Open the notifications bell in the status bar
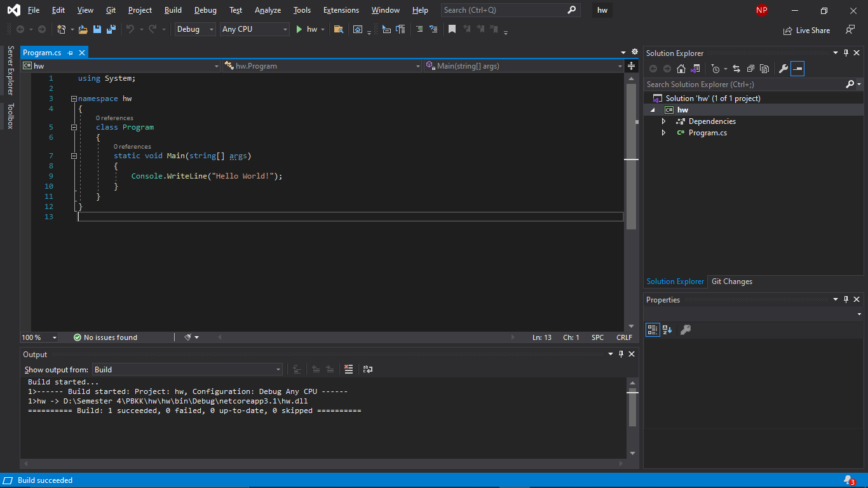The image size is (868, 488). click(x=848, y=480)
